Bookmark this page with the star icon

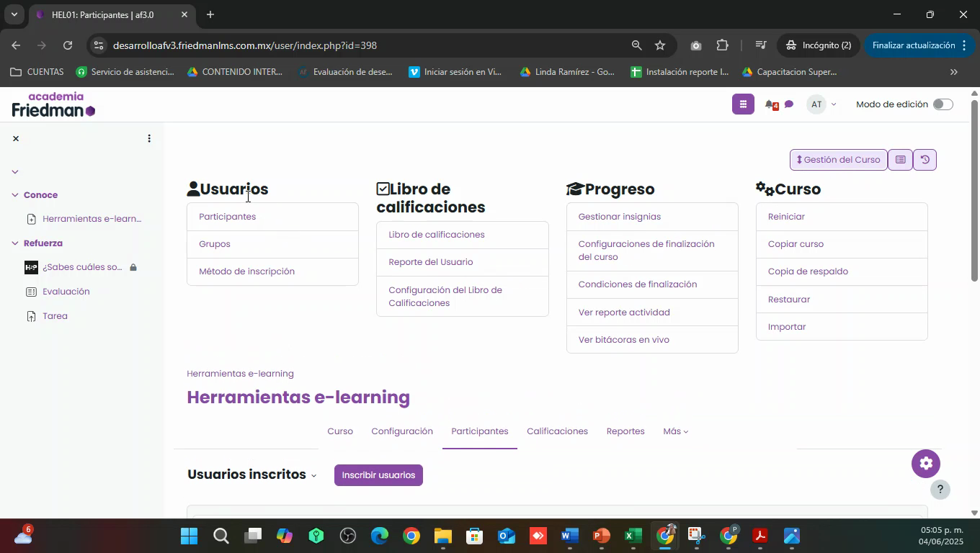[660, 45]
